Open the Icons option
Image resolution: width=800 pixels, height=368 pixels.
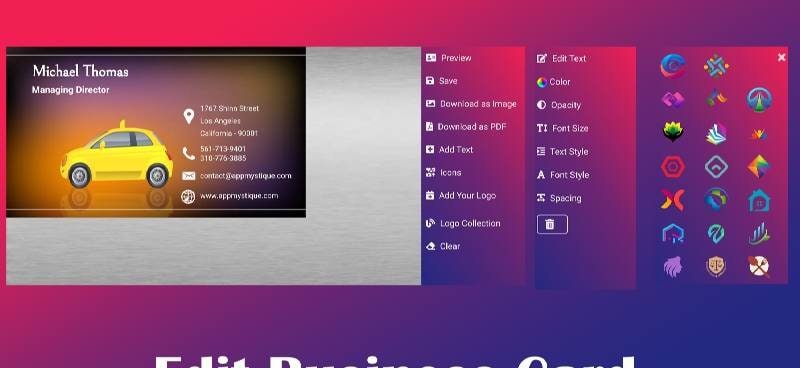tap(443, 173)
